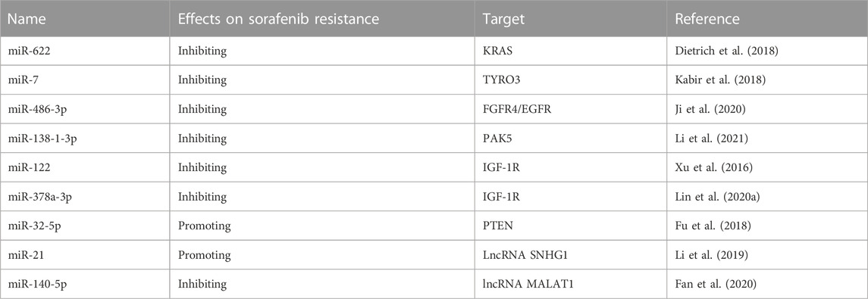Click the Target column header
The width and height of the screenshot is (868, 299).
(503, 19)
